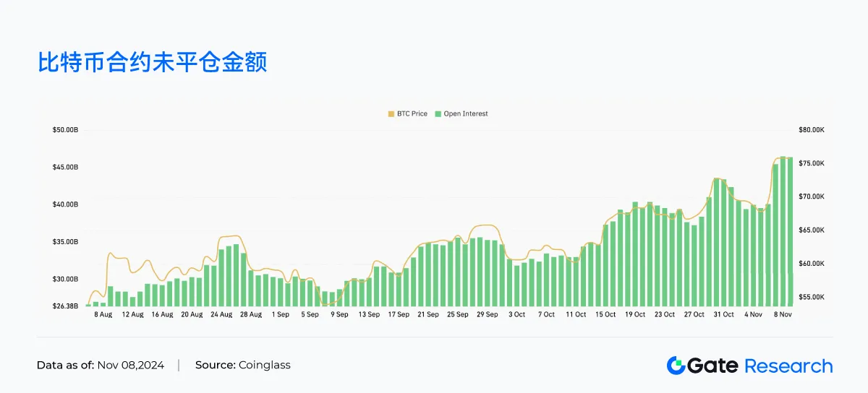Click the 12 Aug date label
This screenshot has height=393, width=868.
133,315
